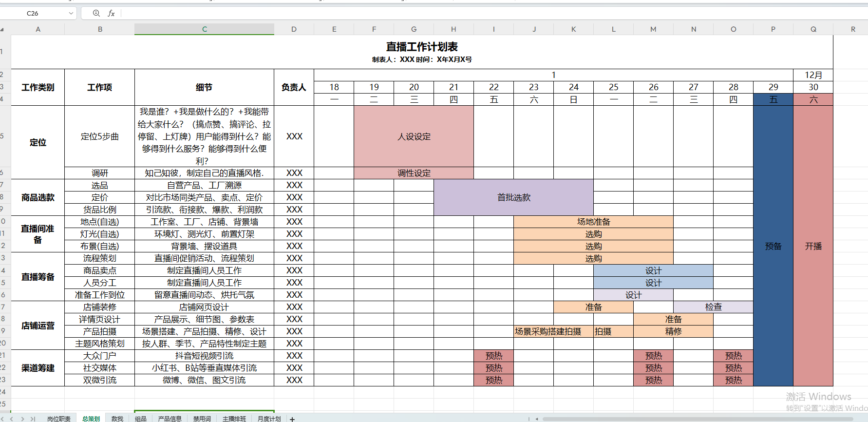
Task: Select the 主题风格策划 cell
Action: [100, 344]
